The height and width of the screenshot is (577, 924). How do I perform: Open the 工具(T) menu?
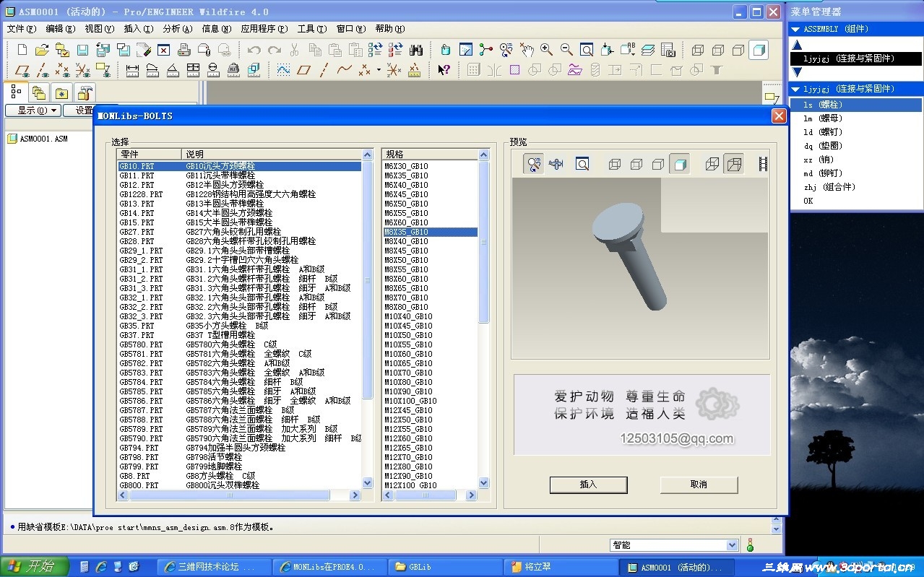click(x=311, y=29)
